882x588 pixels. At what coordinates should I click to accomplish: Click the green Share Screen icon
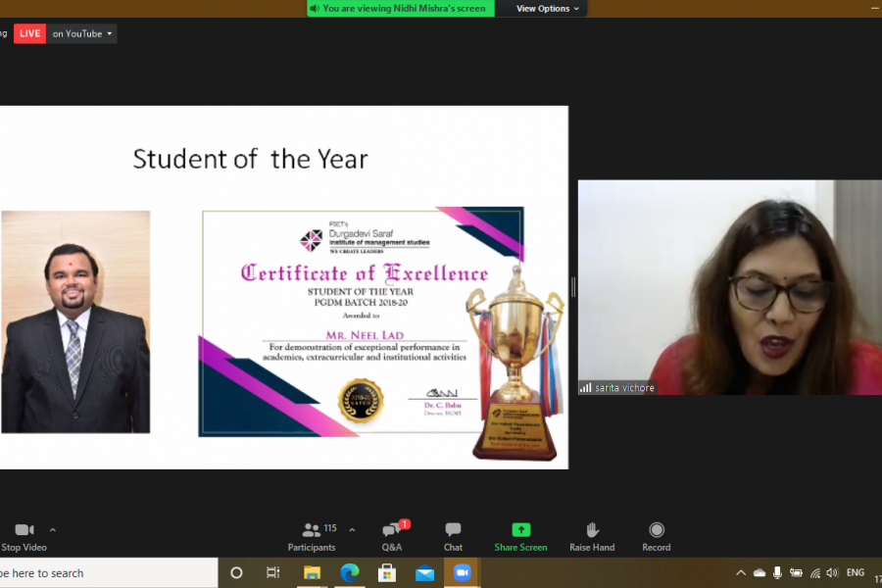[521, 530]
